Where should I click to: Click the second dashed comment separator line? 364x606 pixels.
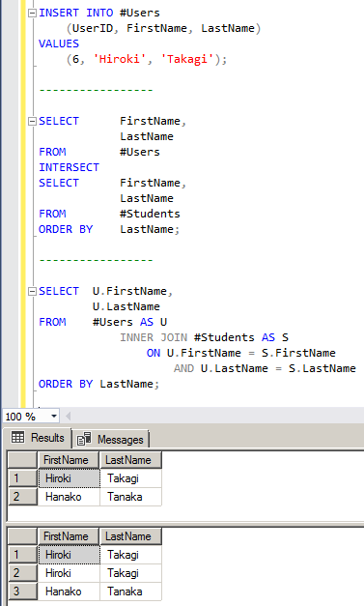tap(97, 260)
